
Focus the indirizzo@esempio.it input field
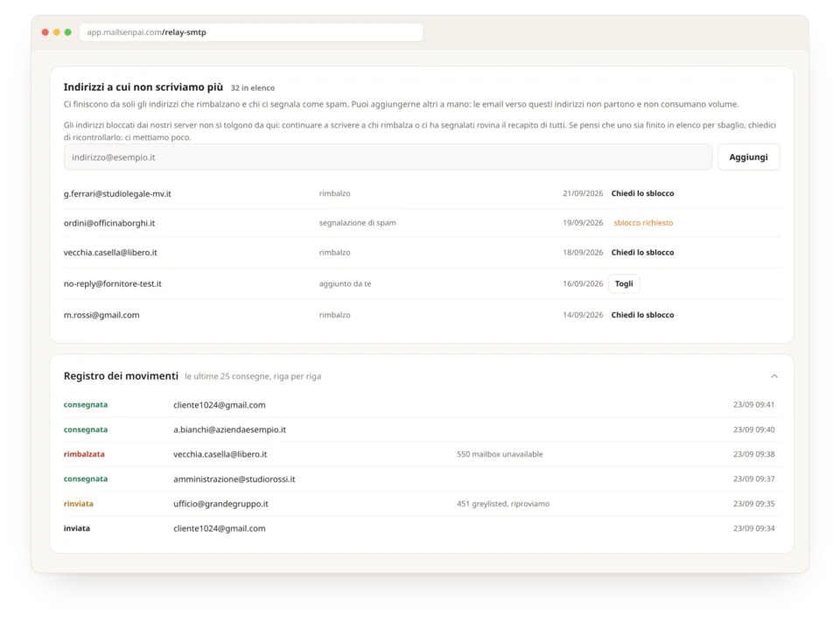pos(388,157)
